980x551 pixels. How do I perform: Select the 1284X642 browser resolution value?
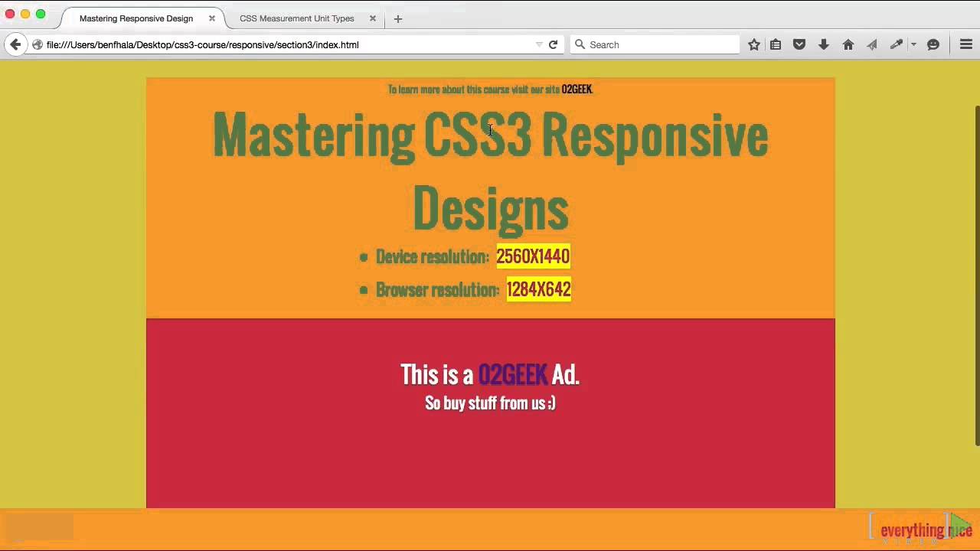pyautogui.click(x=538, y=289)
